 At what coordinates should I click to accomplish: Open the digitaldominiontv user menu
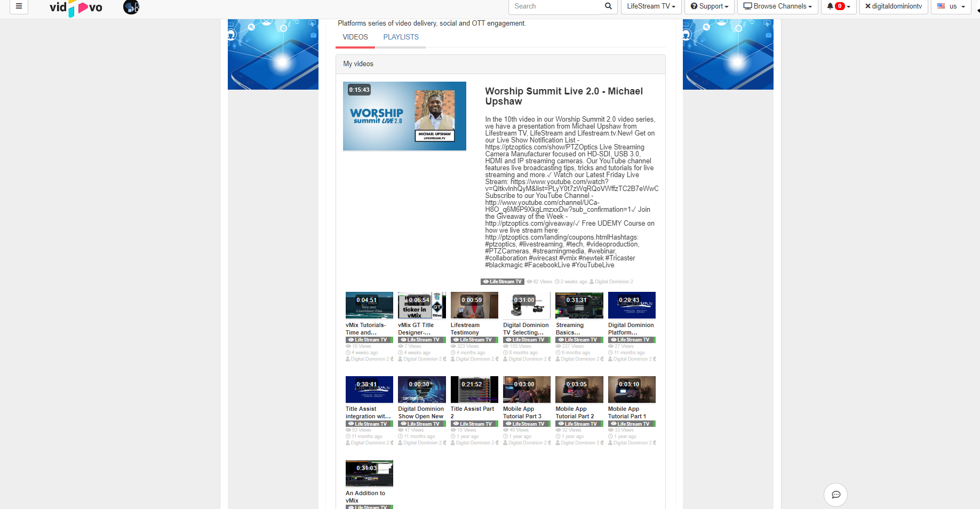[x=894, y=6]
